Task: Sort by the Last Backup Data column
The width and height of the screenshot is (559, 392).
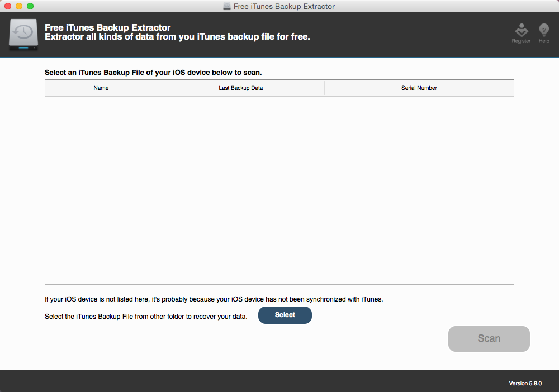Action: click(x=240, y=88)
